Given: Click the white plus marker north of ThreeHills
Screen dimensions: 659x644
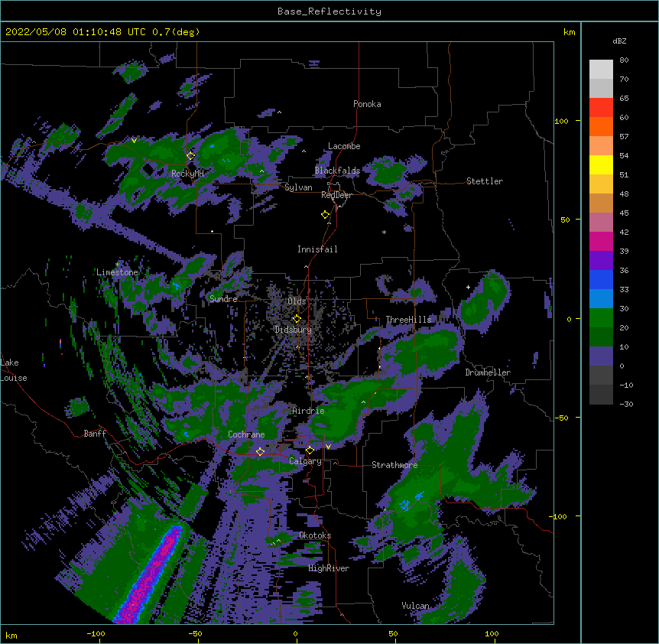Looking at the screenshot, I should [468, 287].
